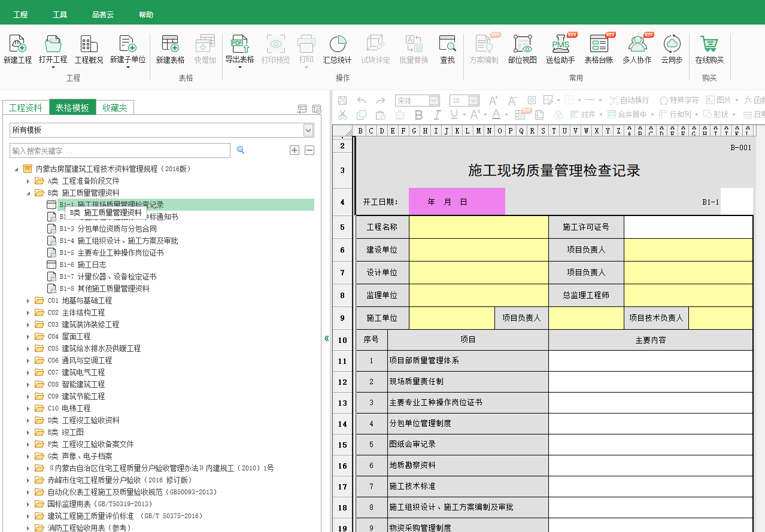Open the 合并居中 merge options
Viewport: 765px width, 532px height.
click(630, 115)
